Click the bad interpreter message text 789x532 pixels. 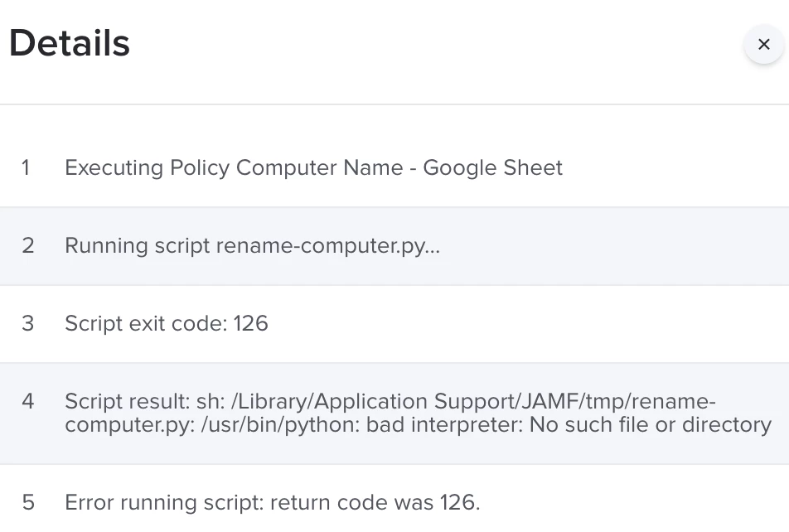444,425
